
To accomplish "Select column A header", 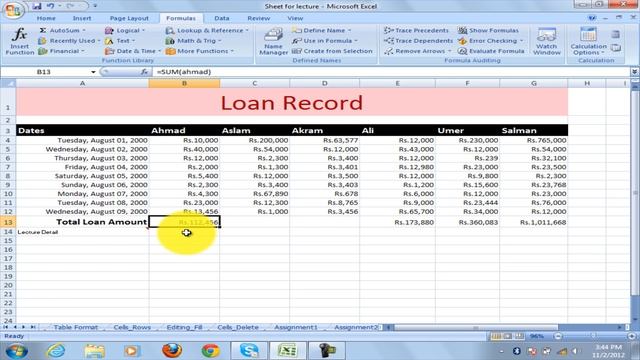I will point(82,83).
